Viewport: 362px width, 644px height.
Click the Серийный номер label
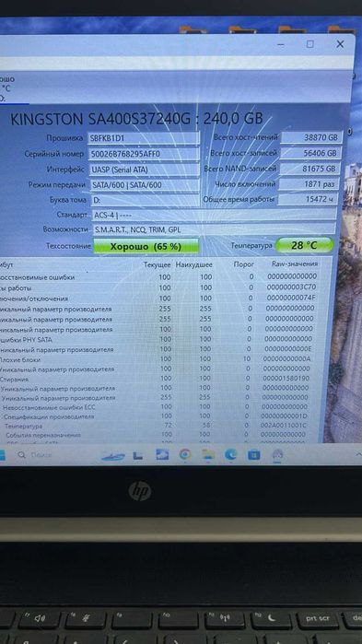click(x=55, y=154)
